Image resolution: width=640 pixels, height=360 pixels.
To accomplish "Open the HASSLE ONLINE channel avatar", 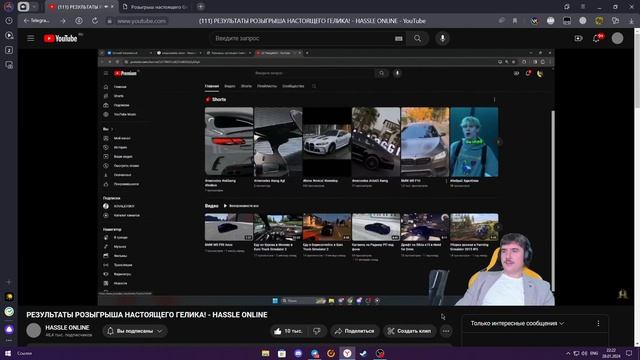I will pos(33,331).
